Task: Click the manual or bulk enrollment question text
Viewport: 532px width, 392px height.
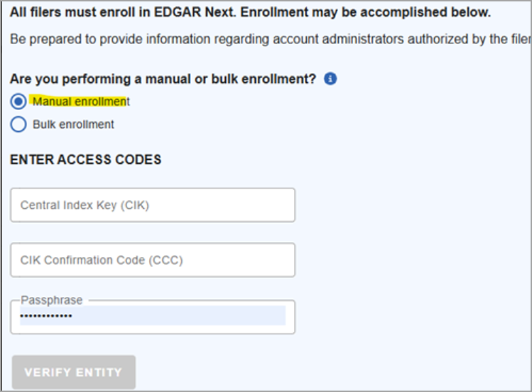Action: point(163,79)
